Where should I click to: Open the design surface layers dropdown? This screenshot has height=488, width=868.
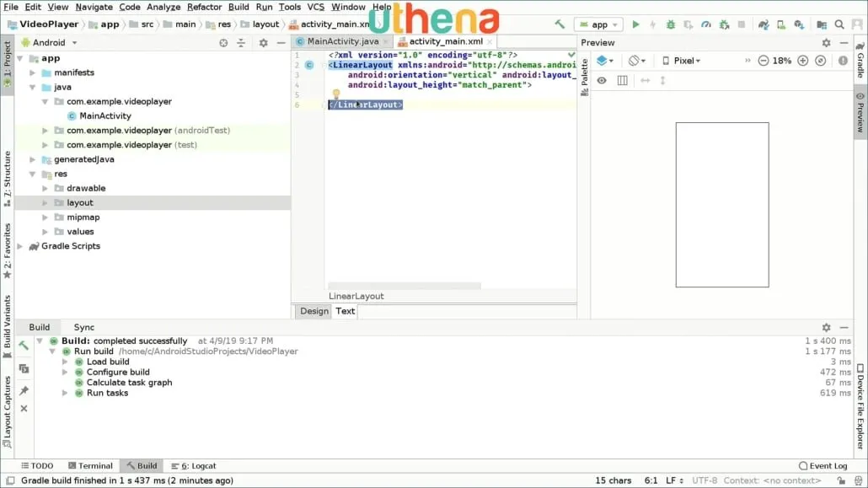(604, 61)
